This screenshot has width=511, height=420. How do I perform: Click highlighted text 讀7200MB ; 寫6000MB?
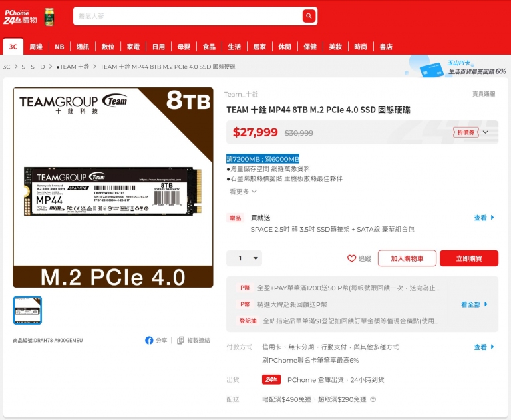(263, 159)
